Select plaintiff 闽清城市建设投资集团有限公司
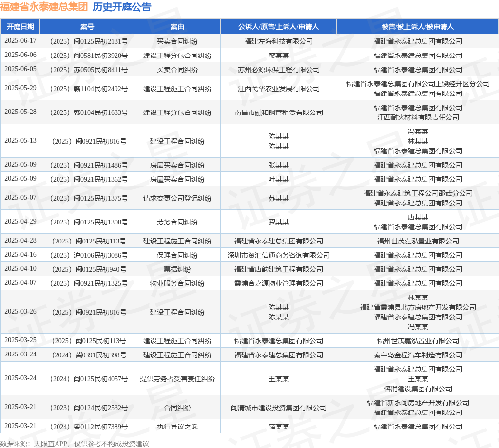This screenshot has width=499, height=448. coord(278,407)
